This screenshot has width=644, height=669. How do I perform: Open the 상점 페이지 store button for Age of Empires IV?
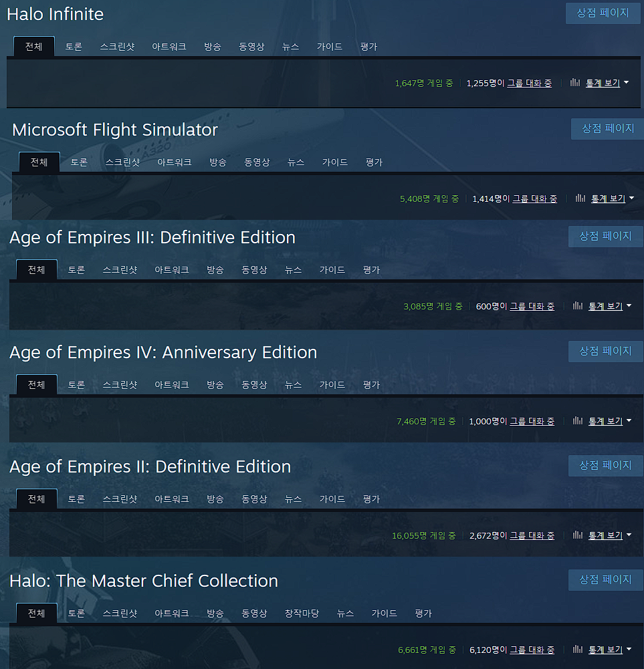pyautogui.click(x=605, y=351)
